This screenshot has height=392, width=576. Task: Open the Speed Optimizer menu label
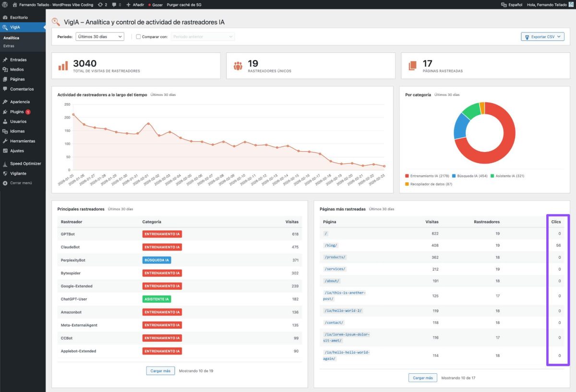(x=25, y=164)
